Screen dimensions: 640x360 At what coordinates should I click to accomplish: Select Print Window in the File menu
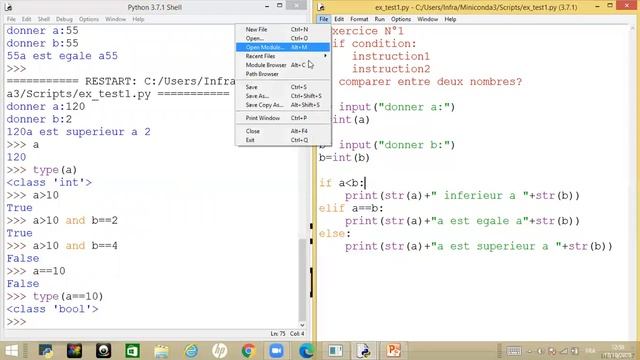pos(282,118)
